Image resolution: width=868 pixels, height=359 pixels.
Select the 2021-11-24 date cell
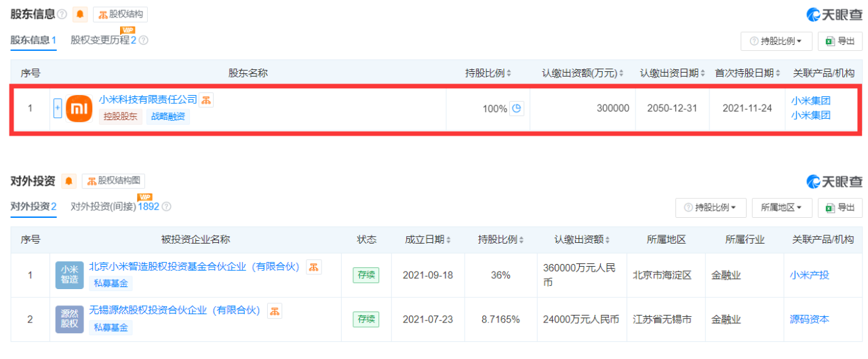(747, 108)
